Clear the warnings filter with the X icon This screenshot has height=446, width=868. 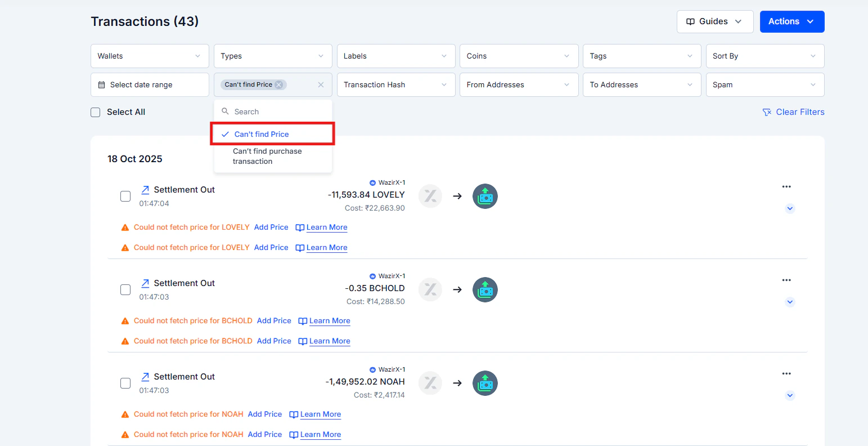click(321, 84)
